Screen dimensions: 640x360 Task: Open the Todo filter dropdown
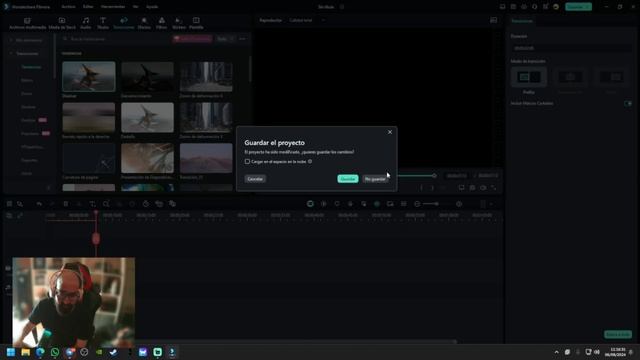pos(225,39)
